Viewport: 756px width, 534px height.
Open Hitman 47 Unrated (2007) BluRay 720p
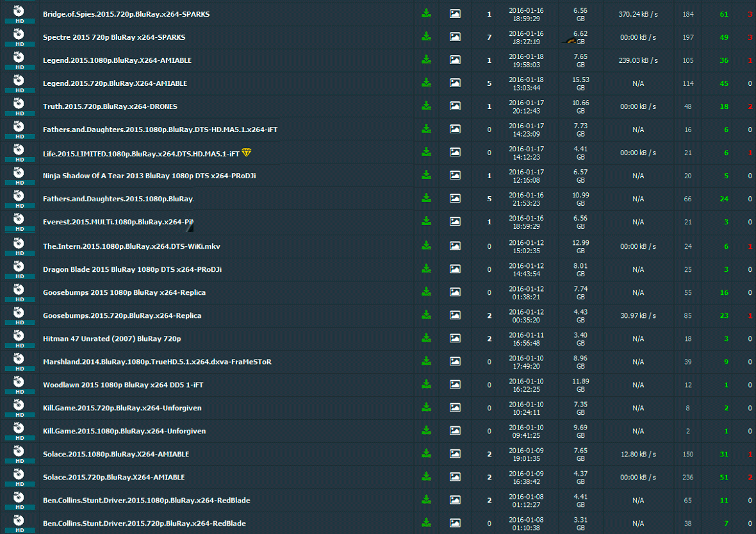coord(112,339)
